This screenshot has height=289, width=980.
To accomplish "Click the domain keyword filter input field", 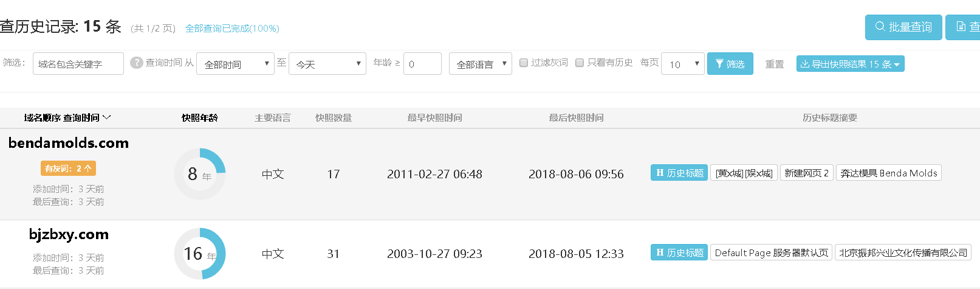I will point(78,63).
